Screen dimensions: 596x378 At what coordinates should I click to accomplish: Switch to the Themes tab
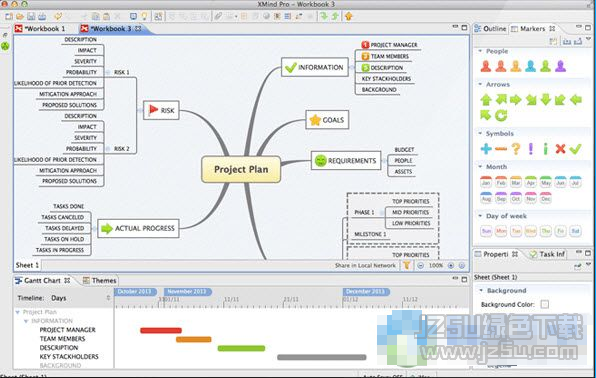100,281
